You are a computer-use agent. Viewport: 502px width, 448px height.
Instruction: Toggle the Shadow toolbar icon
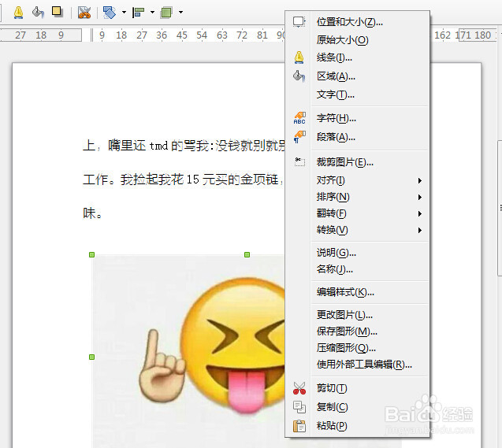tap(58, 12)
